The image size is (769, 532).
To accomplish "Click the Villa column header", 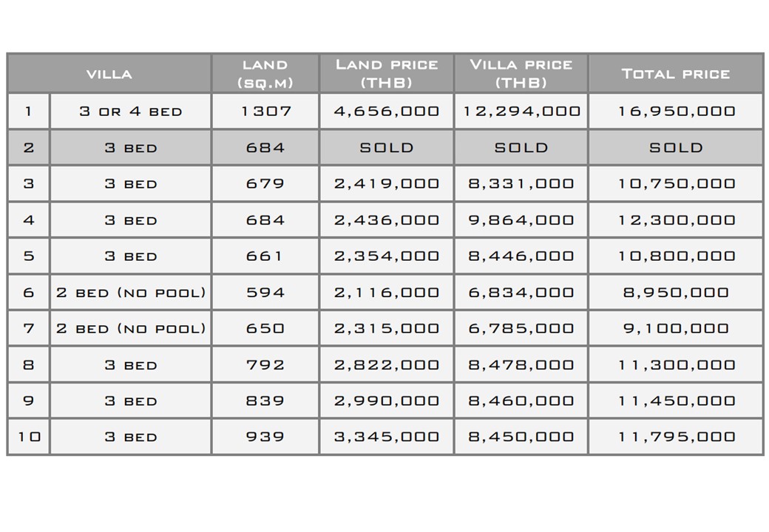I will (109, 74).
